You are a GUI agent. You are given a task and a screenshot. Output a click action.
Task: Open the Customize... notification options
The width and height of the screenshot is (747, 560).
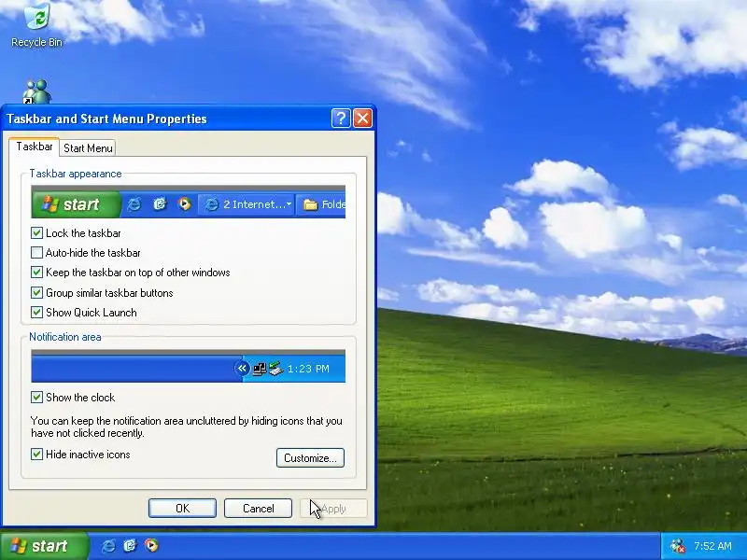[x=310, y=458]
